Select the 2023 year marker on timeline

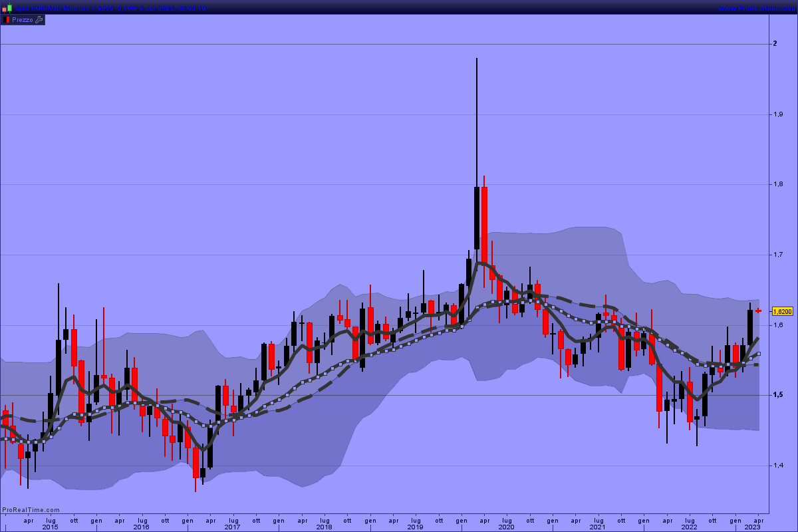[x=752, y=527]
